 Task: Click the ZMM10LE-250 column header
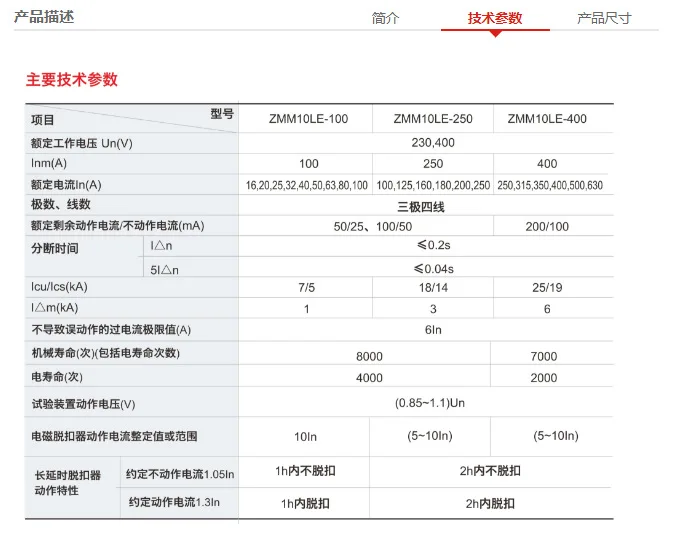point(433,119)
